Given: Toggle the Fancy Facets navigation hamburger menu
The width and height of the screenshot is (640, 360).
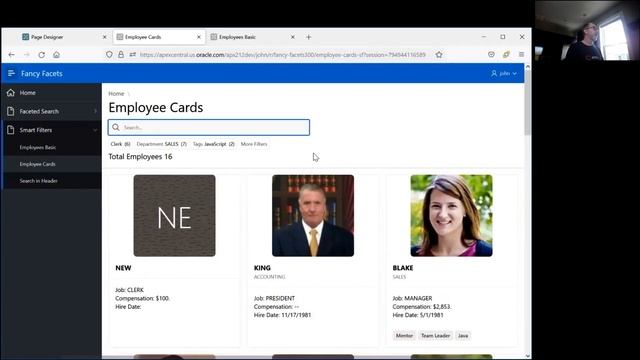Looking at the screenshot, I should tap(11, 73).
